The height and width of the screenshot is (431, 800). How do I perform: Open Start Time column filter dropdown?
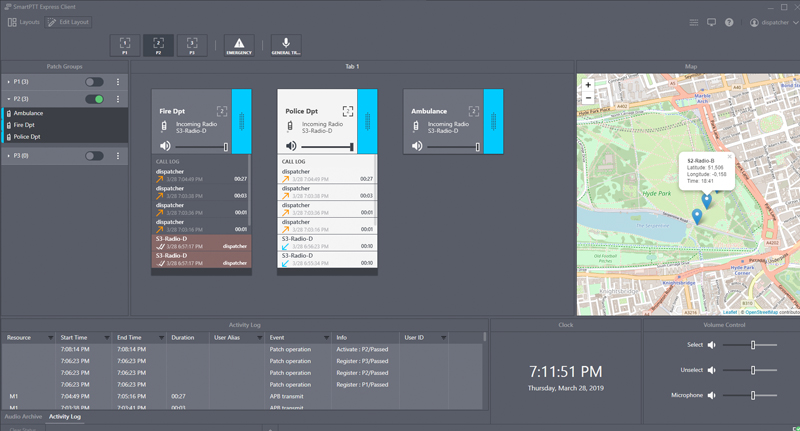pyautogui.click(x=107, y=338)
